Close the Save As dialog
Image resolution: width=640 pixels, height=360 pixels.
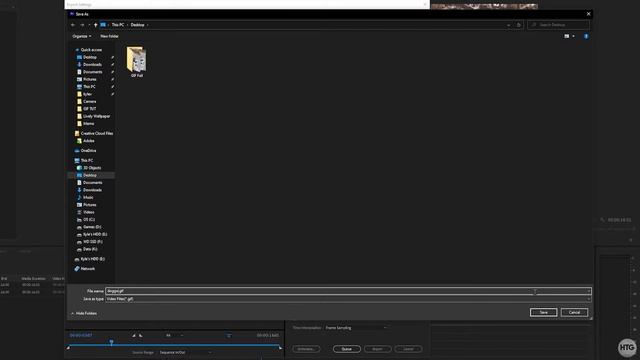pyautogui.click(x=588, y=14)
